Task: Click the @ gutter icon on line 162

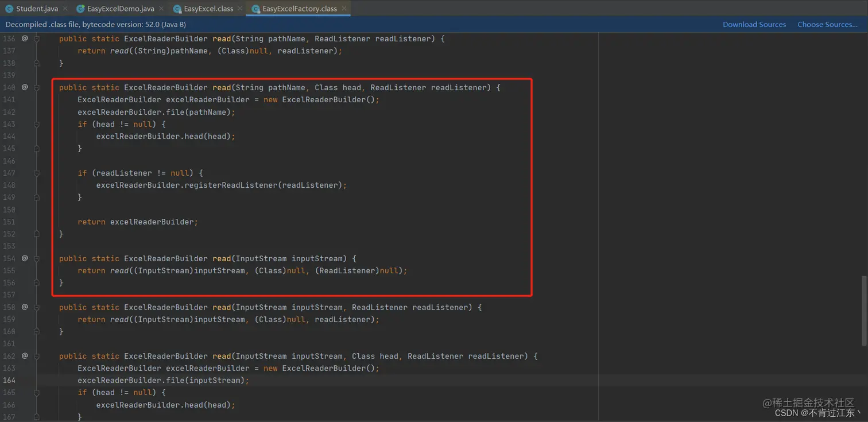Action: (25, 356)
